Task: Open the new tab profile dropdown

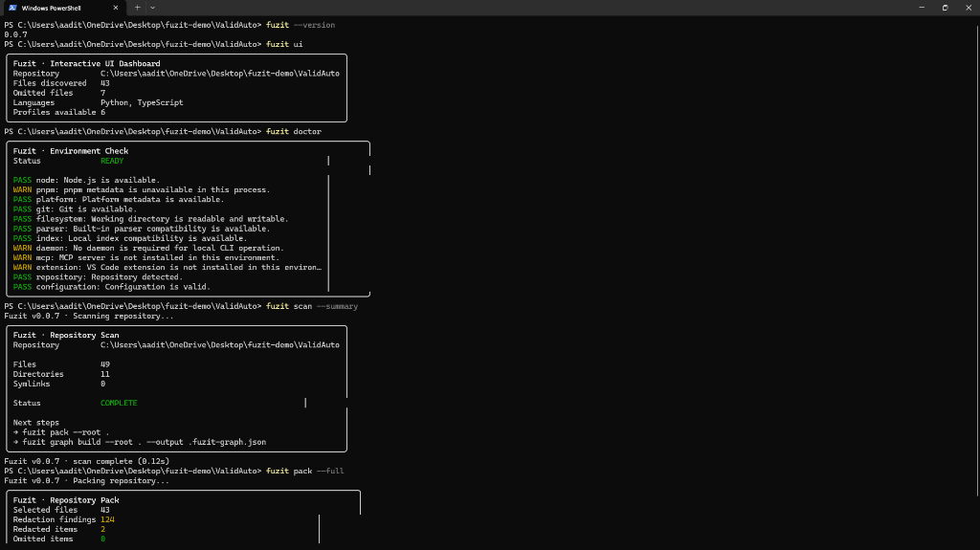Action: point(152,8)
